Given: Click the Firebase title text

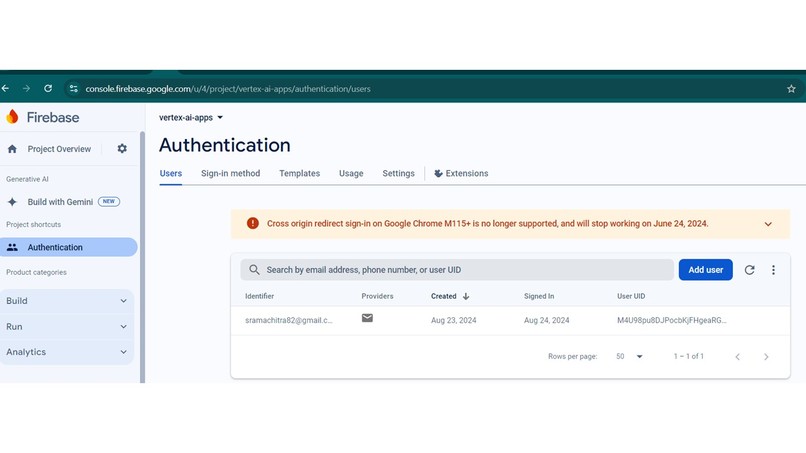Looking at the screenshot, I should [53, 117].
